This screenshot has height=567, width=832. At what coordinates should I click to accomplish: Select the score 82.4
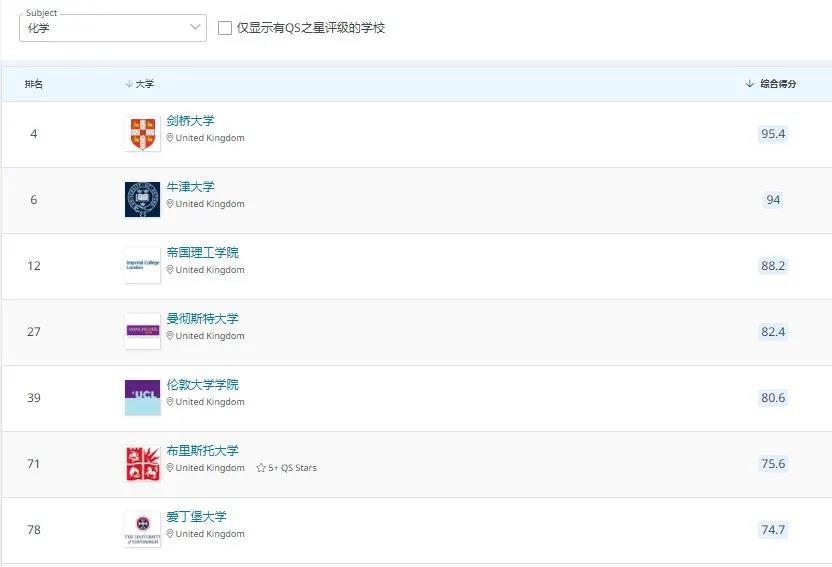pos(773,332)
